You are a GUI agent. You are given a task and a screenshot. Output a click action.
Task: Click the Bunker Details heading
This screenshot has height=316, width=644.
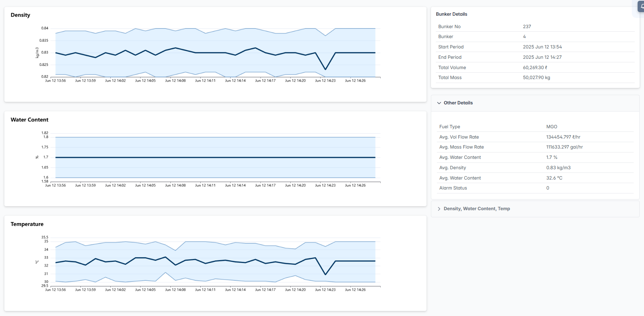tap(452, 14)
